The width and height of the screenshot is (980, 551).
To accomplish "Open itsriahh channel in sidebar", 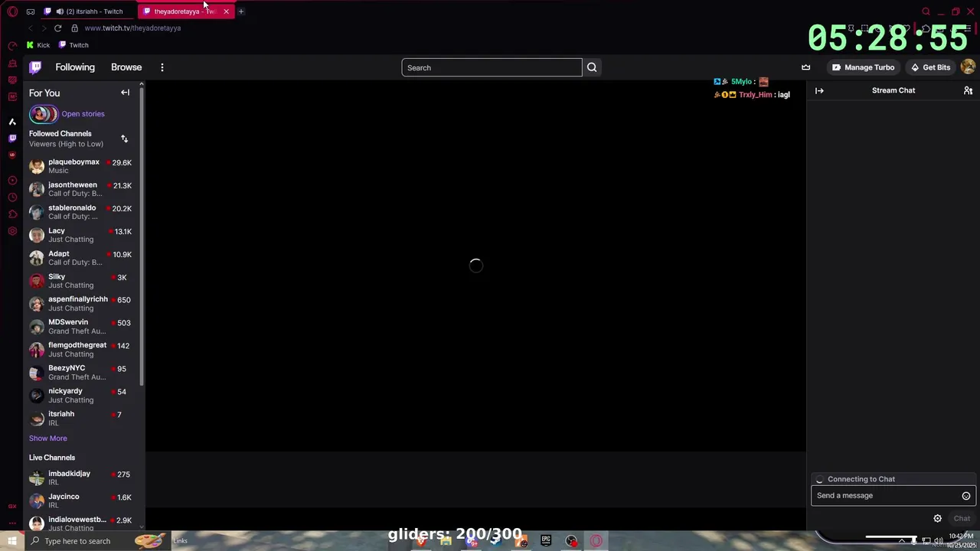I will (x=80, y=419).
